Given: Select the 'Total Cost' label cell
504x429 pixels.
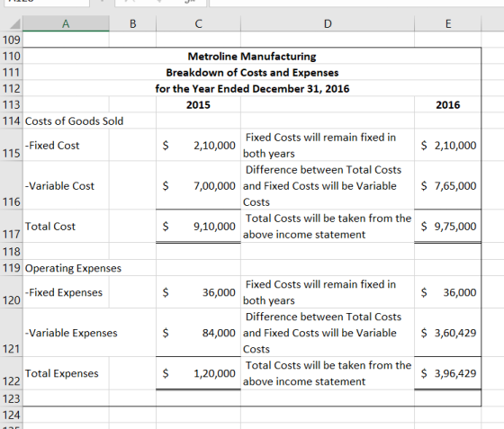Looking at the screenshot, I should pyautogui.click(x=66, y=226).
